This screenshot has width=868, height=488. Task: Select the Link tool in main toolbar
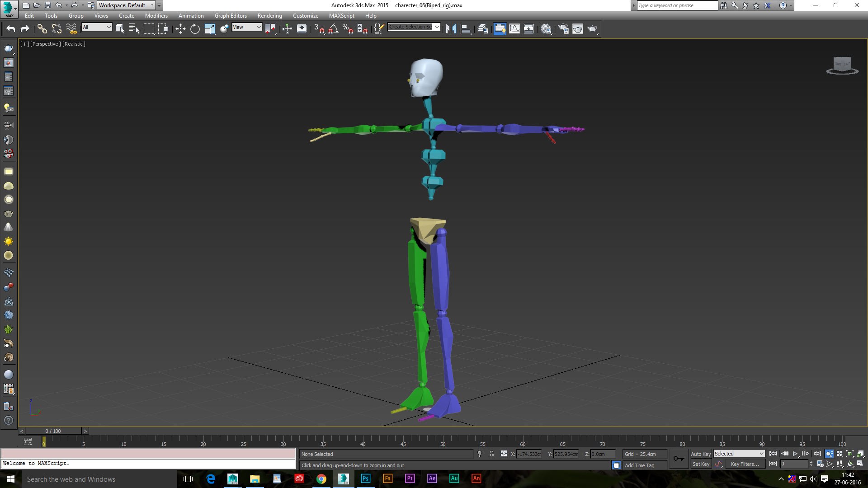(42, 29)
